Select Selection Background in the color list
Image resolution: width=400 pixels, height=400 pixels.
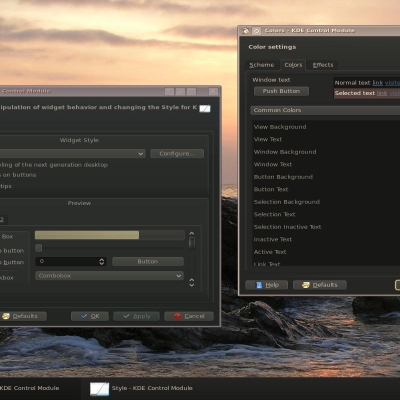click(x=287, y=202)
